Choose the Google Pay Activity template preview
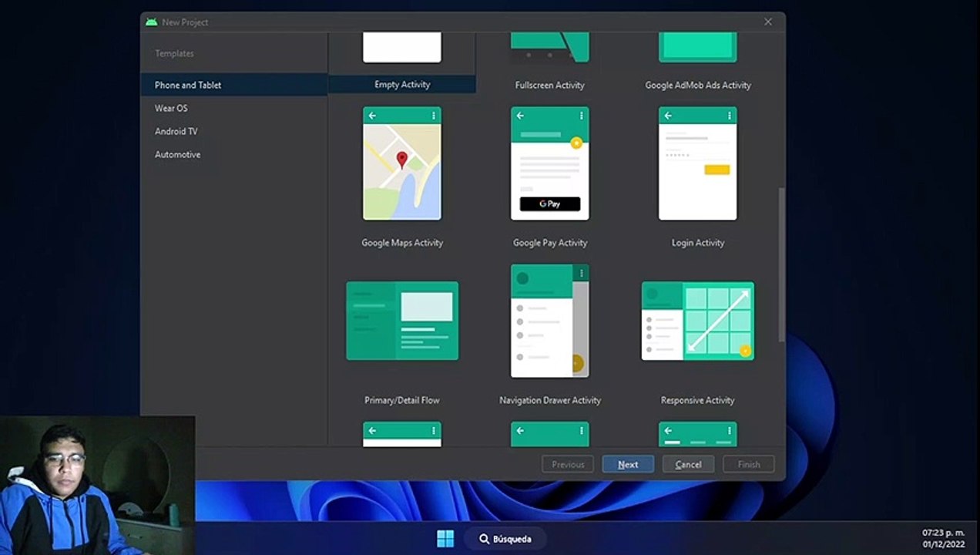The height and width of the screenshot is (555, 980). coord(550,163)
